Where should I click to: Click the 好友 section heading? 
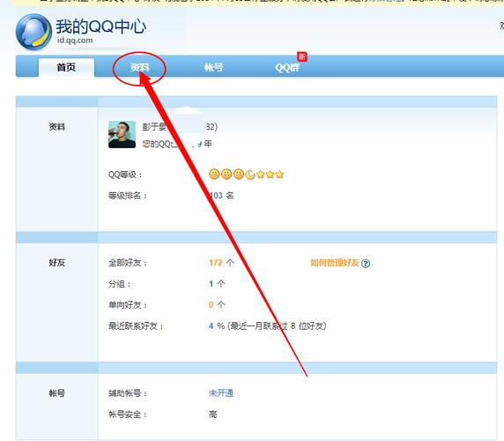[x=57, y=263]
